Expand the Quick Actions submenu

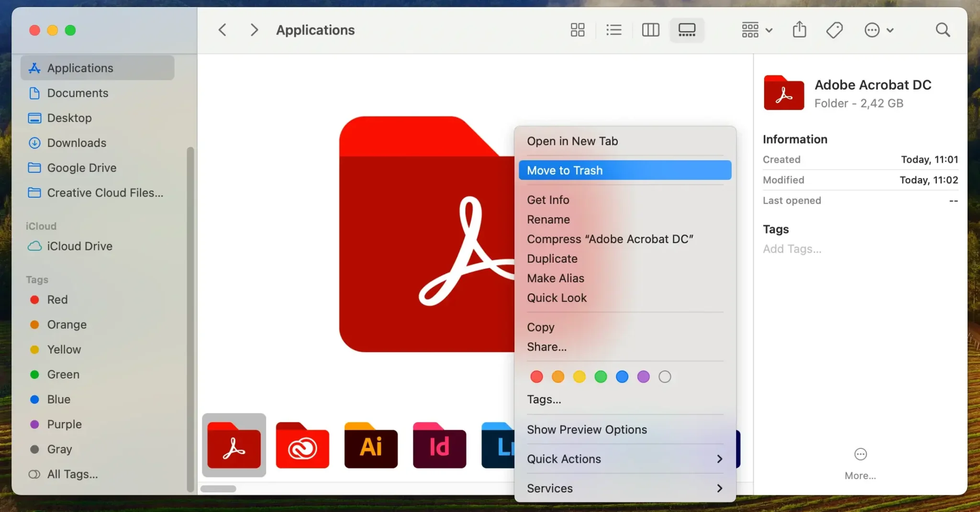coord(625,458)
